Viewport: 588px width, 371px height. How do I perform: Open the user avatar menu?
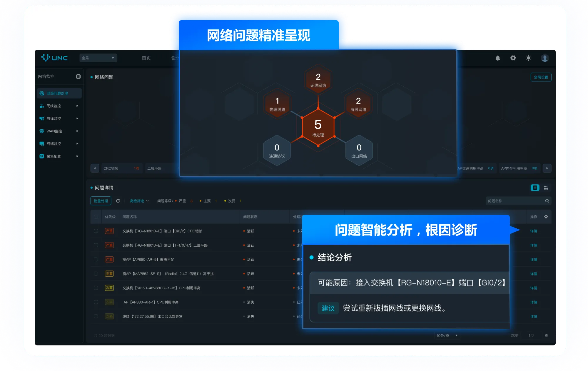coord(544,58)
